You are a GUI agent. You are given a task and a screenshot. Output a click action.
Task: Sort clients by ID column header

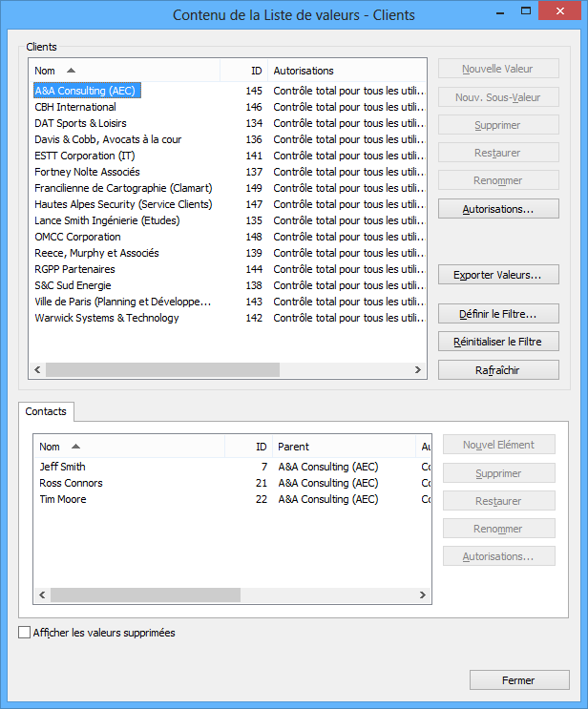(244, 71)
